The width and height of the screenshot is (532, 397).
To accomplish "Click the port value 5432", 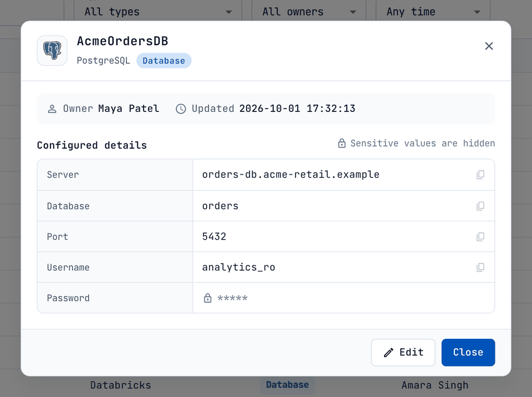I will [214, 236].
